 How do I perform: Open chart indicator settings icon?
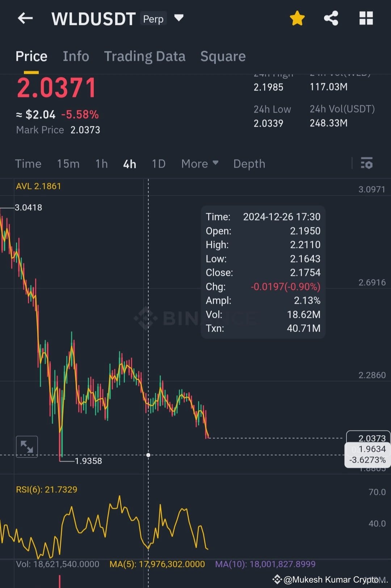point(367,163)
